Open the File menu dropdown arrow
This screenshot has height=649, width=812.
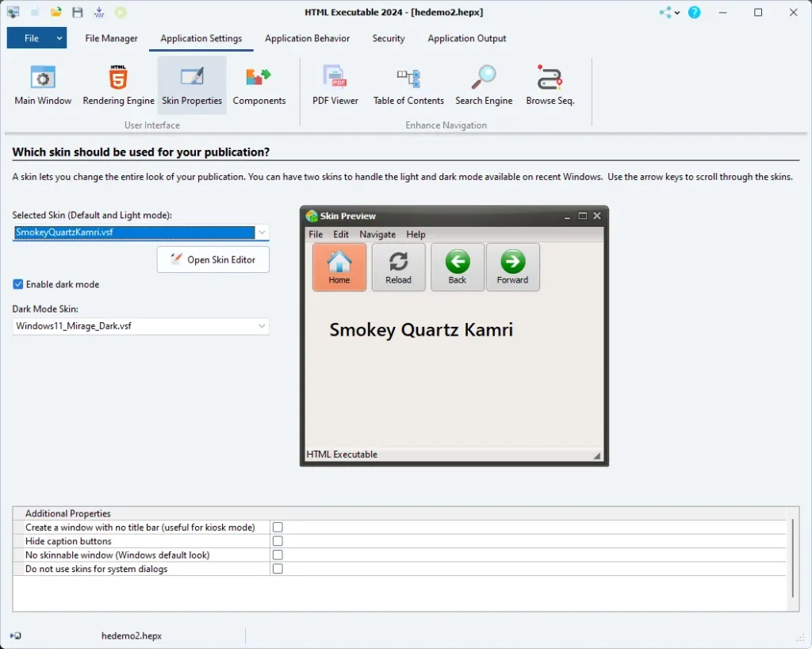point(59,38)
